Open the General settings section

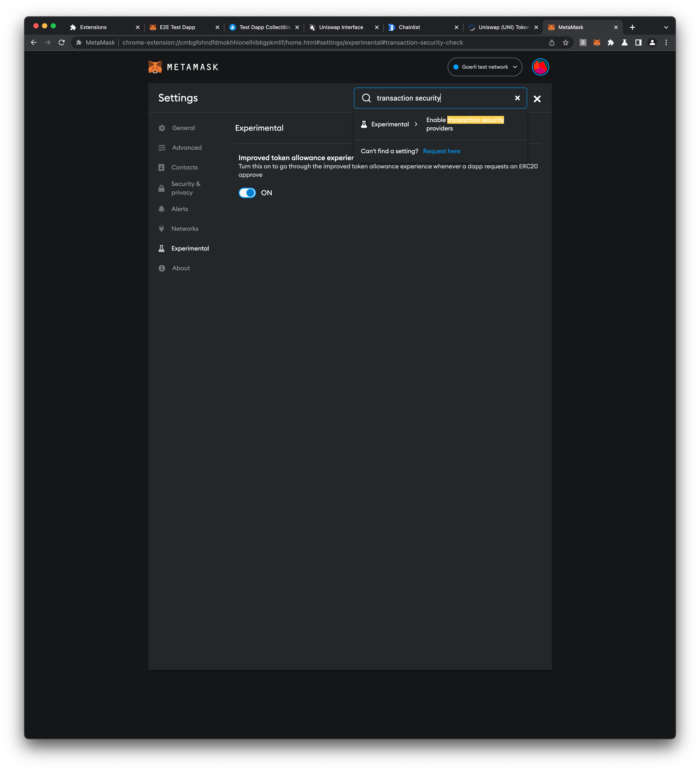[x=183, y=128]
